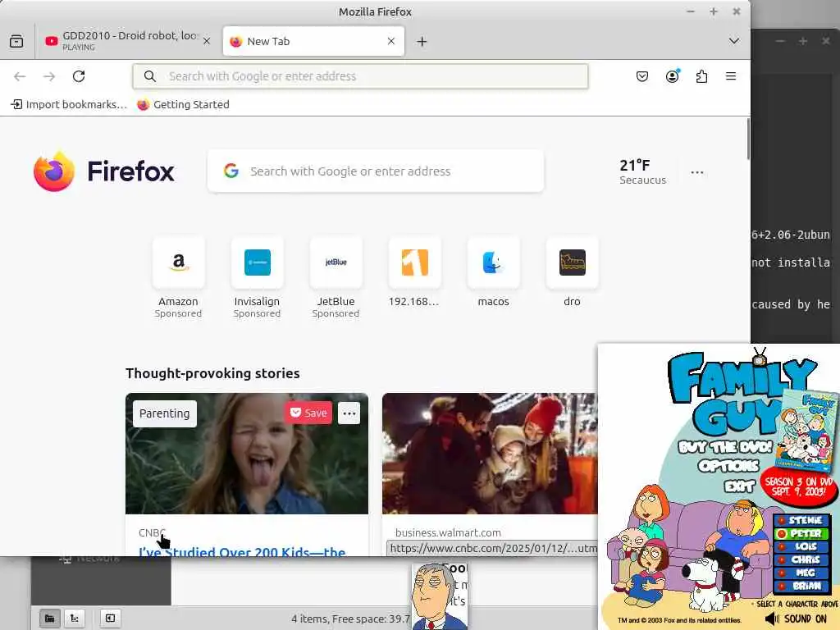Viewport: 840px width, 630px height.
Task: Click the Firefox page vertical scrollbar
Action: 747,139
